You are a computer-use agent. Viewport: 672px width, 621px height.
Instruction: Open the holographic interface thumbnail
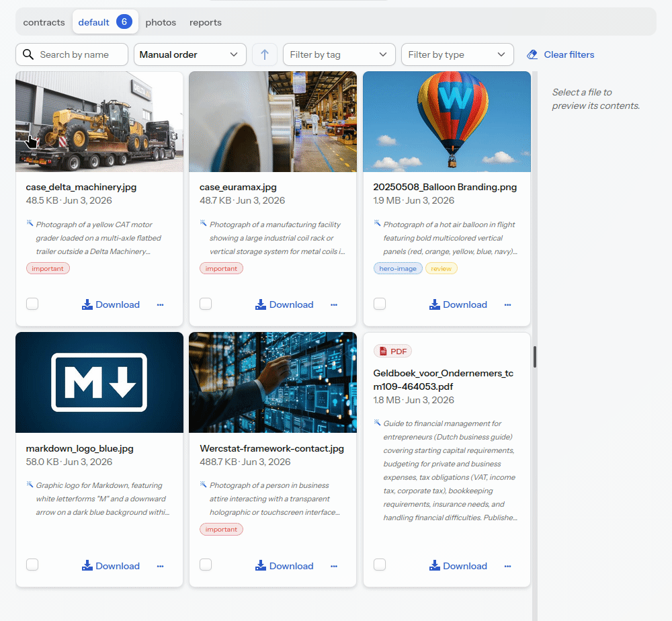click(273, 382)
